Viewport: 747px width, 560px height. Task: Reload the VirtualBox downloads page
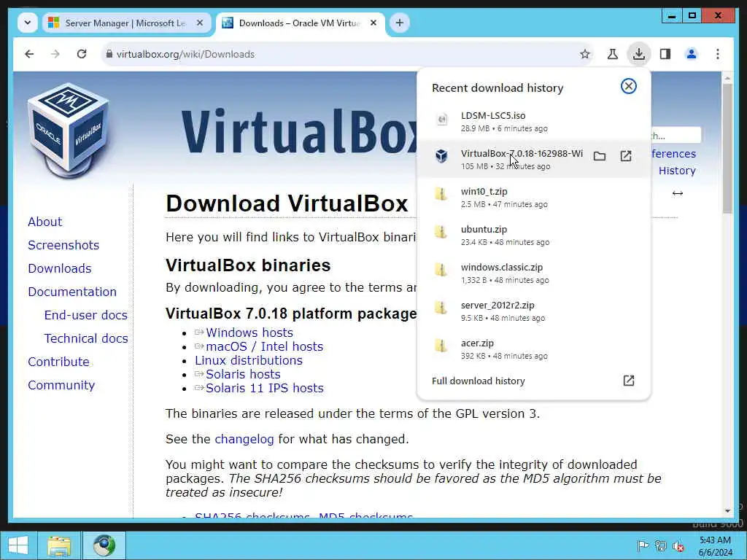(x=82, y=54)
